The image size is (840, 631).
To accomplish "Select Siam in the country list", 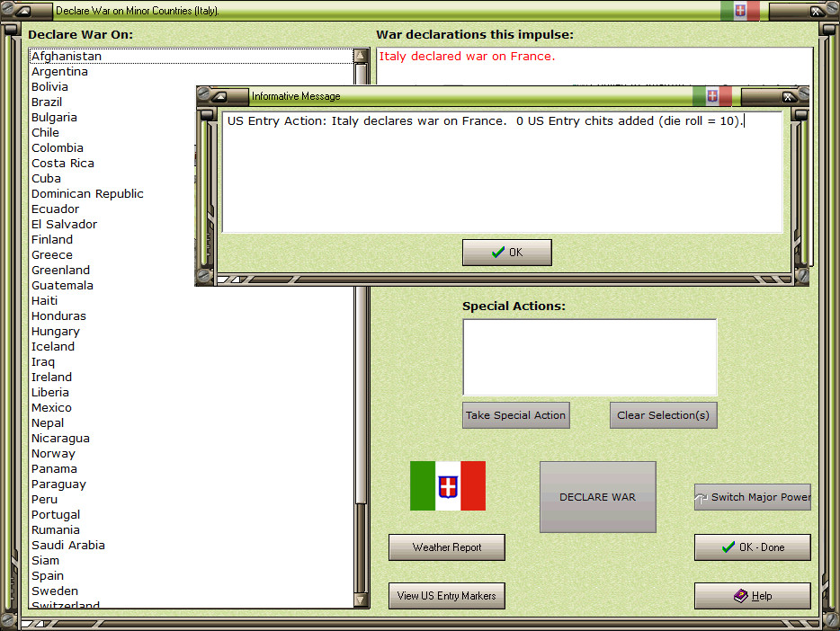I will pos(192,560).
